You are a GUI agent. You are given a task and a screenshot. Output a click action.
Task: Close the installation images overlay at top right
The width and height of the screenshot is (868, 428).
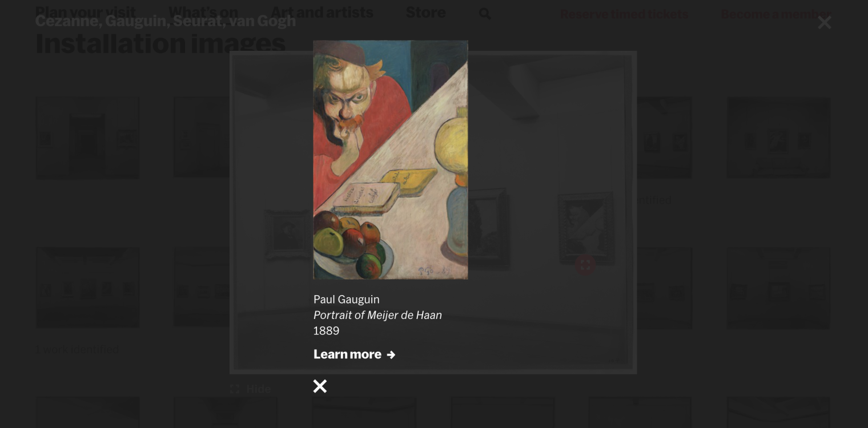(x=824, y=22)
